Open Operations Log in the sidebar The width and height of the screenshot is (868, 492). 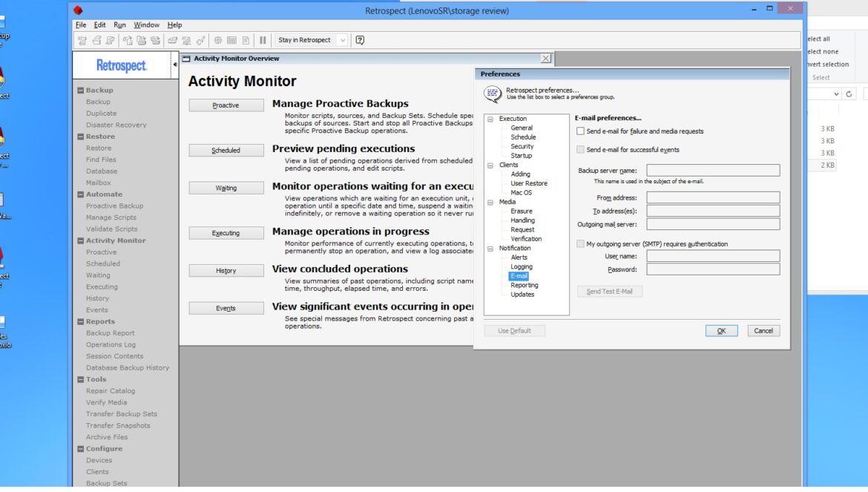click(111, 345)
